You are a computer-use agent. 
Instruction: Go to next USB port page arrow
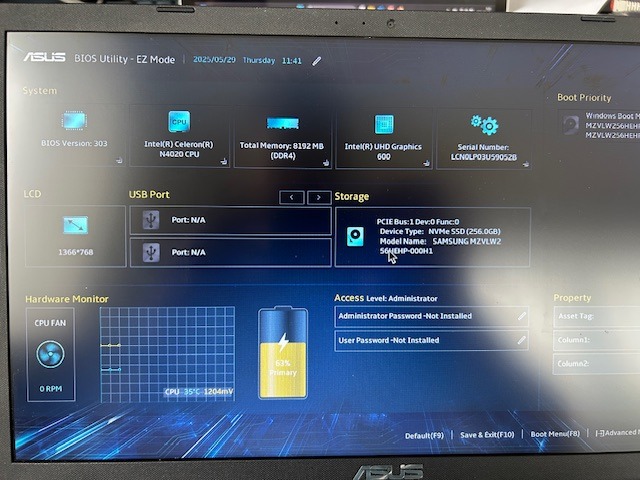(319, 198)
